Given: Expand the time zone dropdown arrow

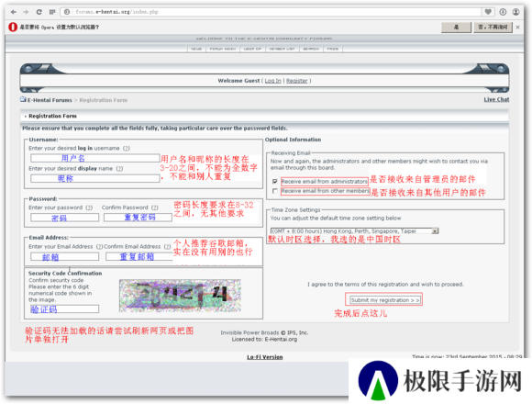Looking at the screenshot, I should [x=435, y=230].
